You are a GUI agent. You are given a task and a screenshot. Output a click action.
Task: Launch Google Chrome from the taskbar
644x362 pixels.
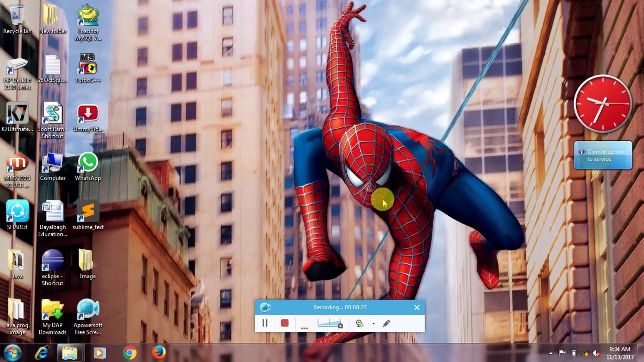(129, 353)
